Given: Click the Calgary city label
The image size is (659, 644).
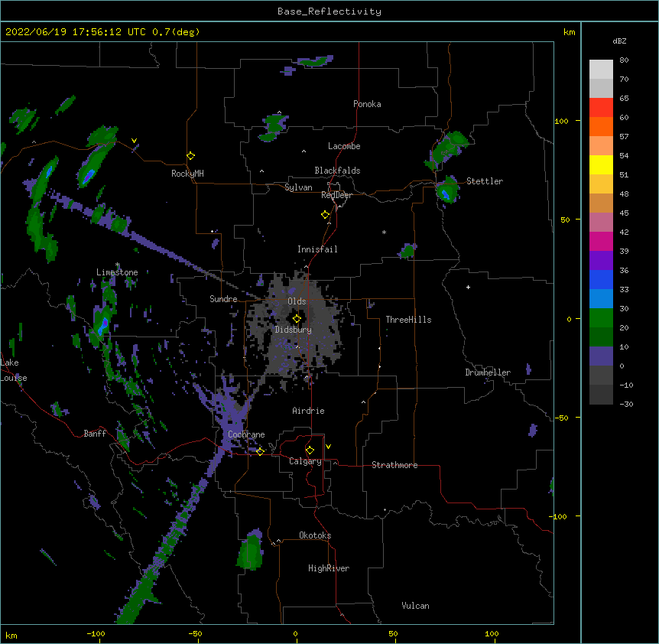Looking at the screenshot, I should 305,461.
